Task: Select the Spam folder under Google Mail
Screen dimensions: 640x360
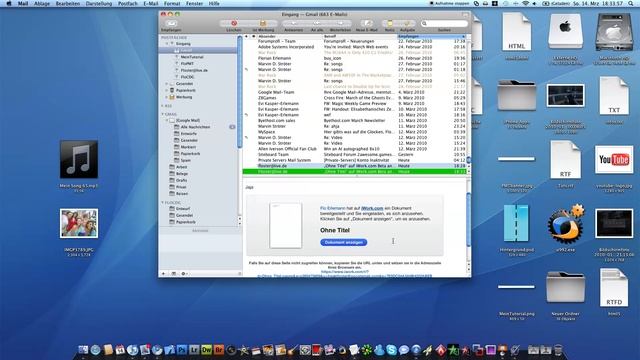Action: coord(186,160)
